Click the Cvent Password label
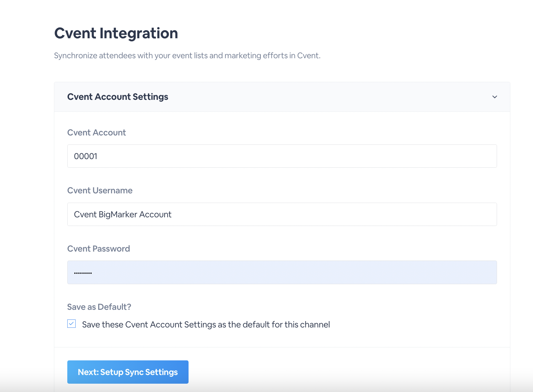The image size is (533, 392). pyautogui.click(x=99, y=249)
